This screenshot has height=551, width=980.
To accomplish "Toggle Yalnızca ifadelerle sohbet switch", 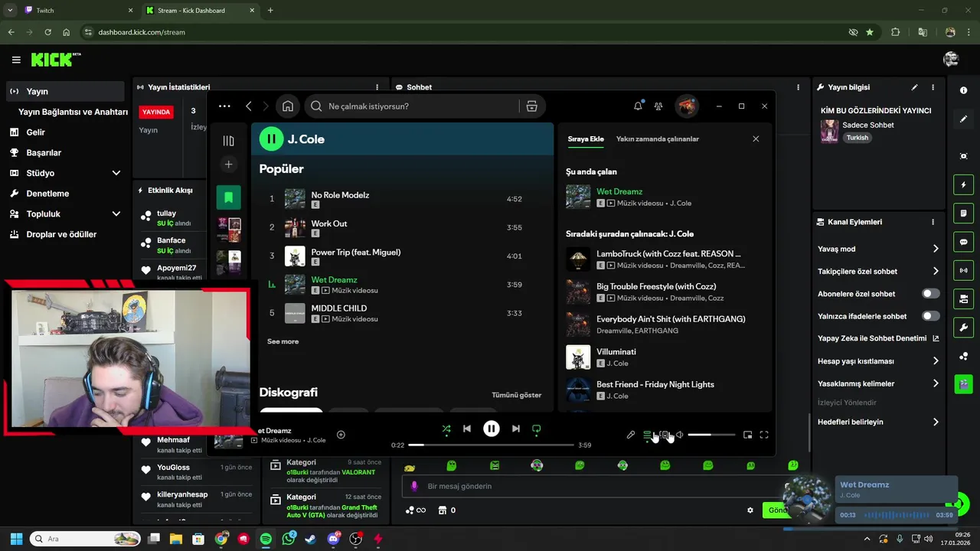I will pos(930,316).
